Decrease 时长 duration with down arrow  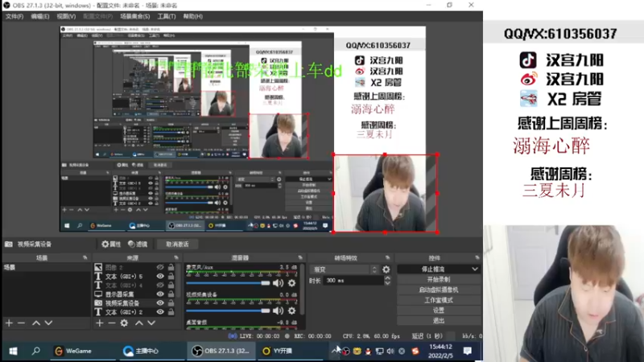(387, 283)
